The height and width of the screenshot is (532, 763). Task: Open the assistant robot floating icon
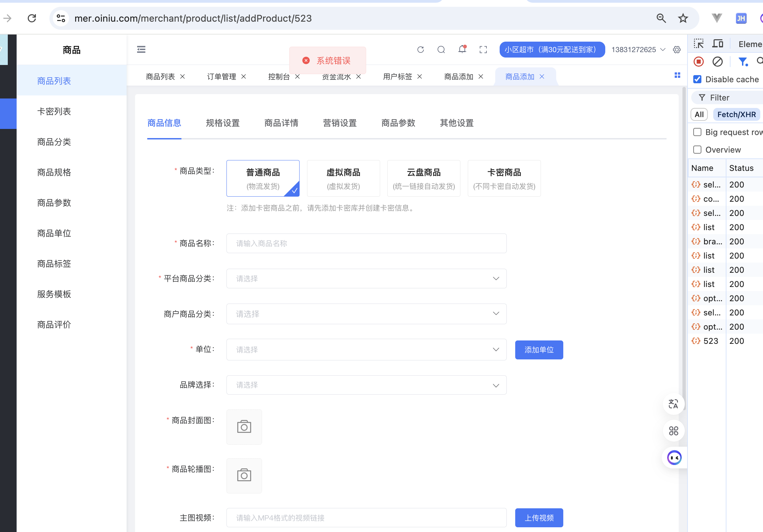coord(674,458)
